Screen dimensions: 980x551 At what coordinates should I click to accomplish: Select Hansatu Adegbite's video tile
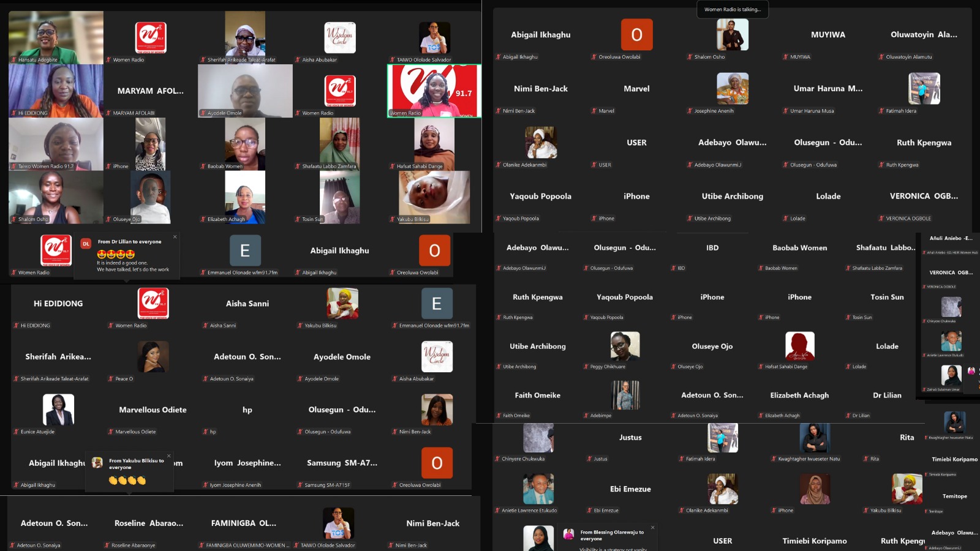56,37
